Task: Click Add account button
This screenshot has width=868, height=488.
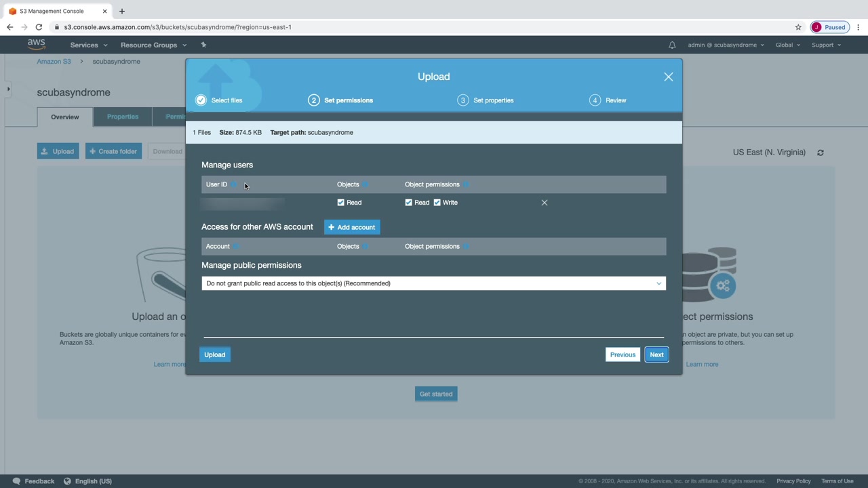Action: (x=352, y=227)
